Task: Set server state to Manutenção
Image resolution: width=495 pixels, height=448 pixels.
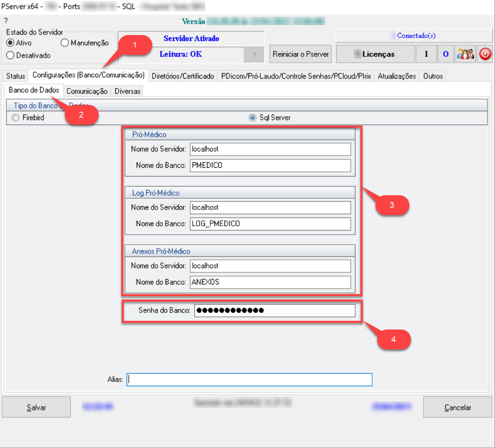Action: point(65,43)
